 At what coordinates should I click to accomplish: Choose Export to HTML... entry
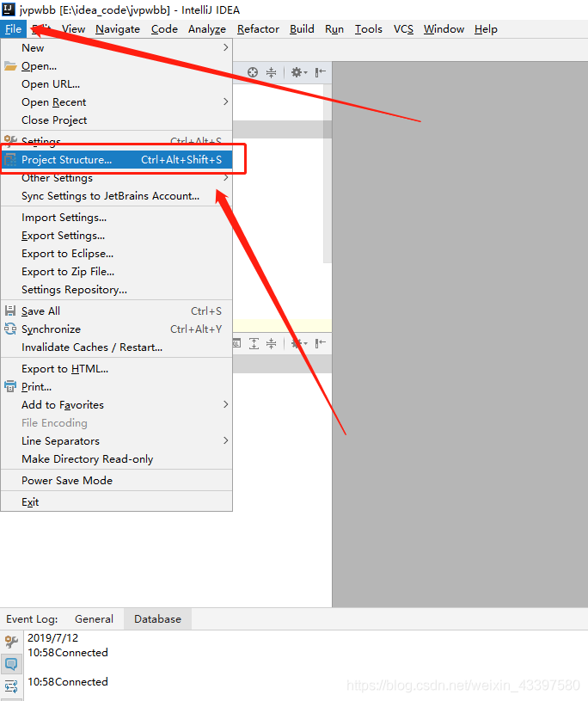(x=117, y=369)
